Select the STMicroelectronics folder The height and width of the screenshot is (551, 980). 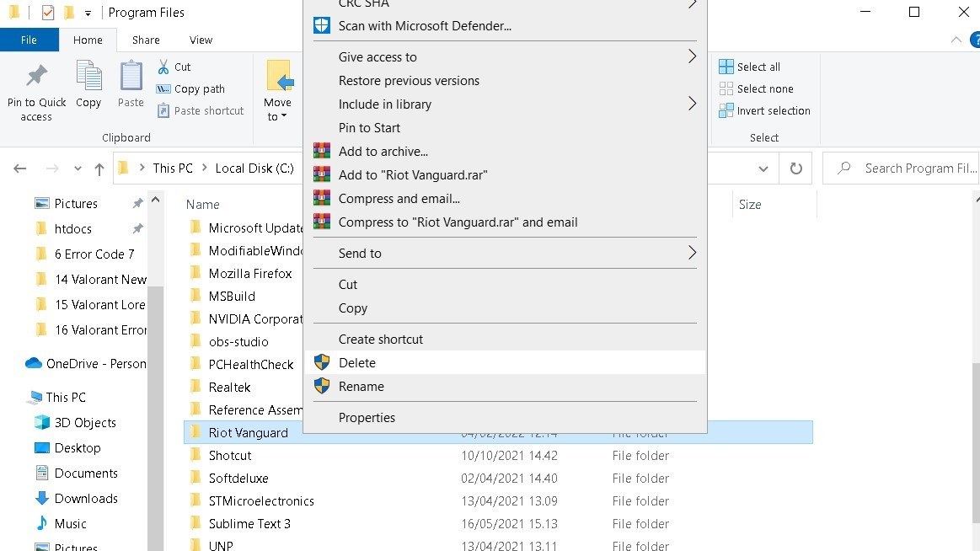click(x=261, y=501)
